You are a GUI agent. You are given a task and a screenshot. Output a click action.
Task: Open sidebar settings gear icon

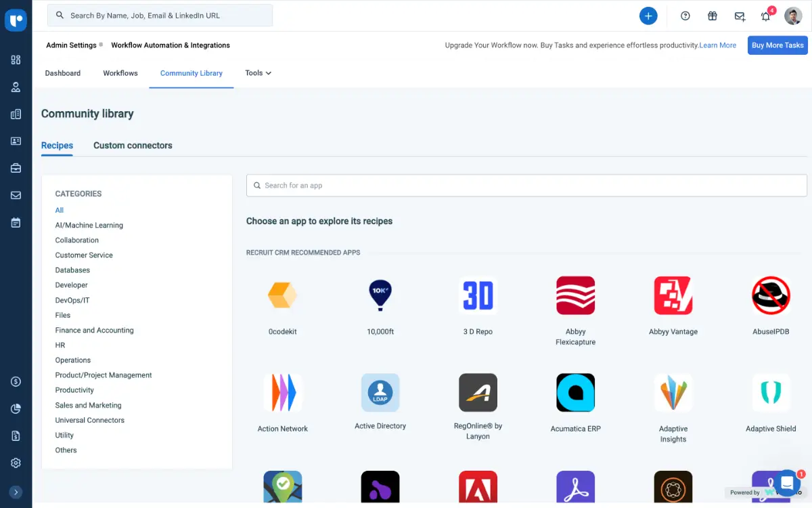pos(16,463)
